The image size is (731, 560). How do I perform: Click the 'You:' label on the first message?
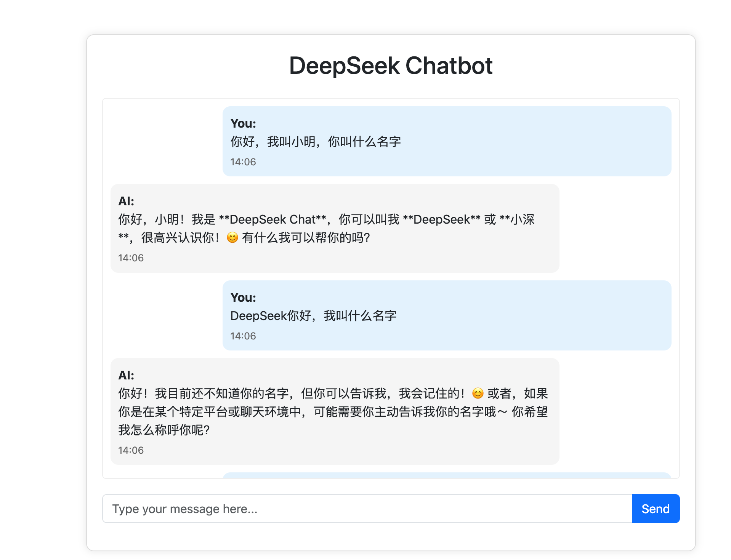pyautogui.click(x=242, y=123)
